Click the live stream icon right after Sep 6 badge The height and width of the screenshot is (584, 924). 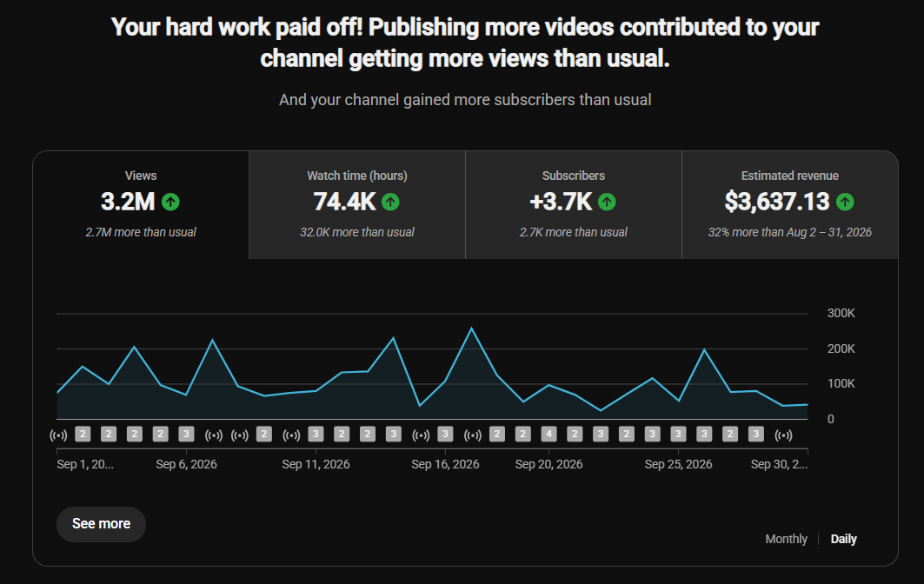(213, 435)
